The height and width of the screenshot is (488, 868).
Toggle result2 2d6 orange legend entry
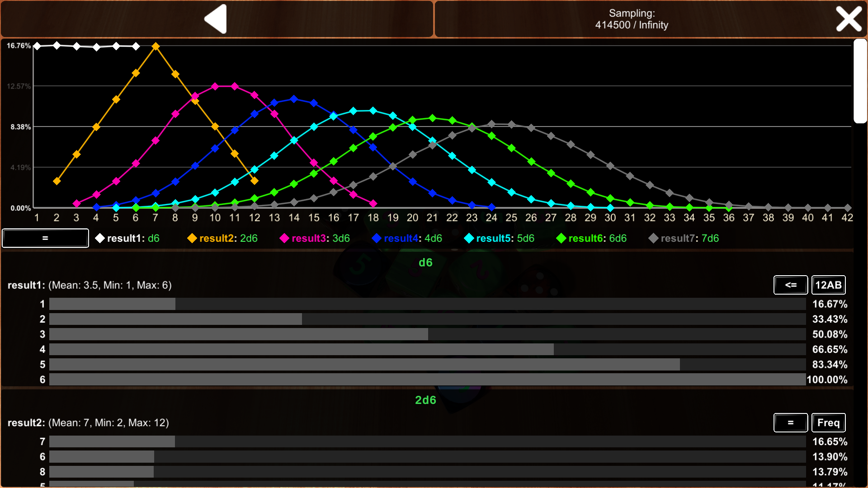pos(223,238)
